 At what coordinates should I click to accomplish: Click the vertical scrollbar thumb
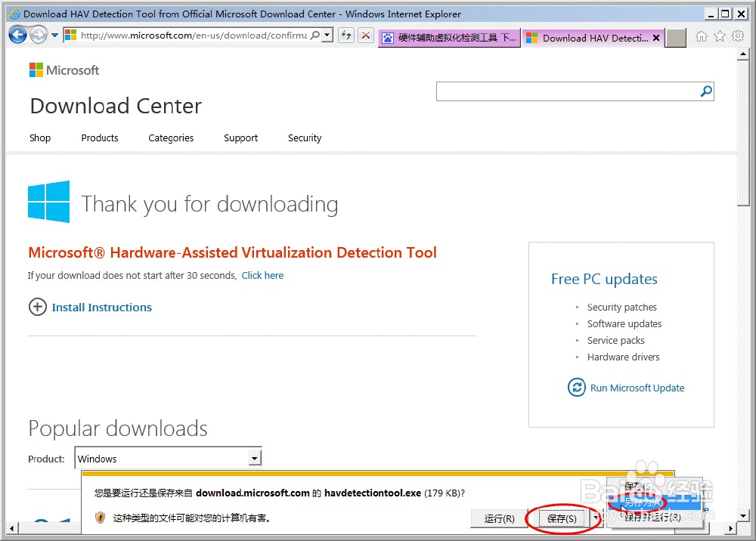[x=743, y=134]
